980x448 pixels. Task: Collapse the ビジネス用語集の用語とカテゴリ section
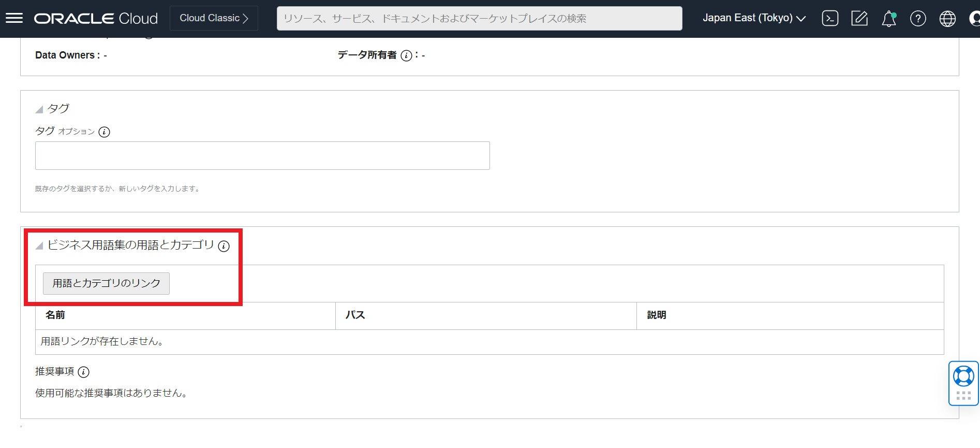[x=39, y=246]
